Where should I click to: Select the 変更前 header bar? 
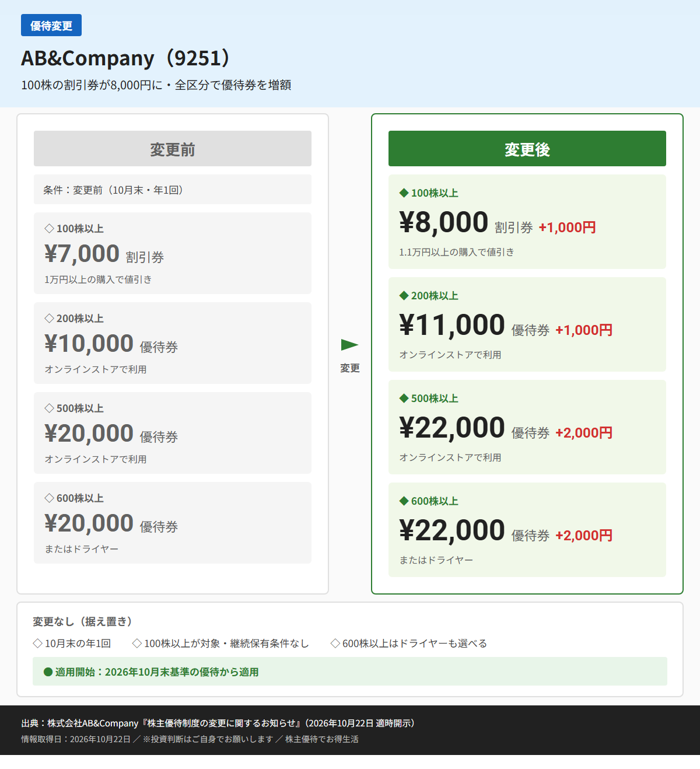(173, 149)
